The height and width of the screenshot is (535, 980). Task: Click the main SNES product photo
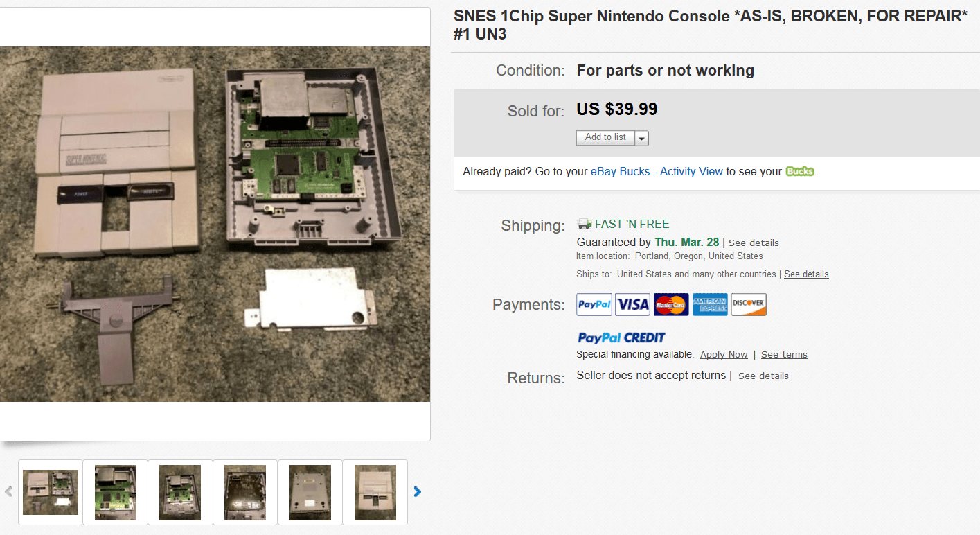[x=215, y=224]
